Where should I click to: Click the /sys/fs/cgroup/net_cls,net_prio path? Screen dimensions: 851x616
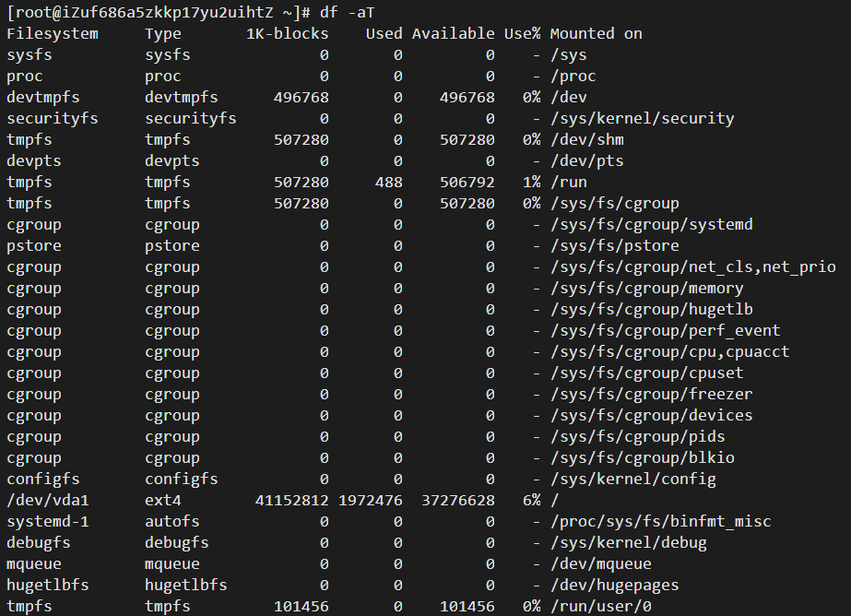click(692, 267)
